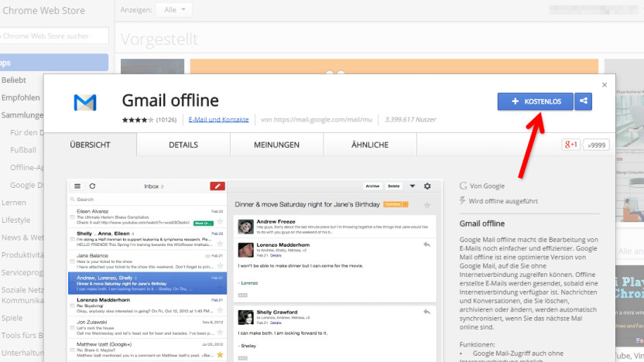644x362 pixels.
Task: Expand collapsed text in Lorenzo's message
Action: (243, 295)
